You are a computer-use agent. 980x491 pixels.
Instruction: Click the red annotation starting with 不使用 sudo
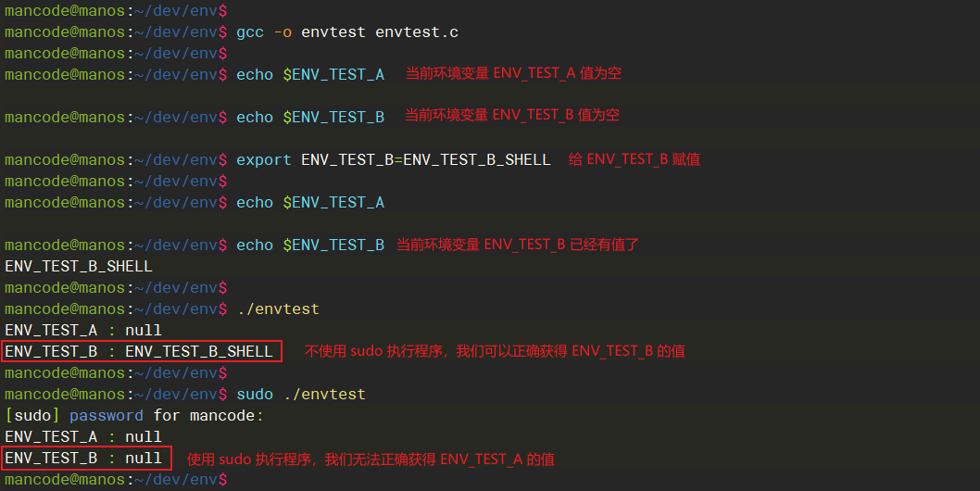coord(495,351)
